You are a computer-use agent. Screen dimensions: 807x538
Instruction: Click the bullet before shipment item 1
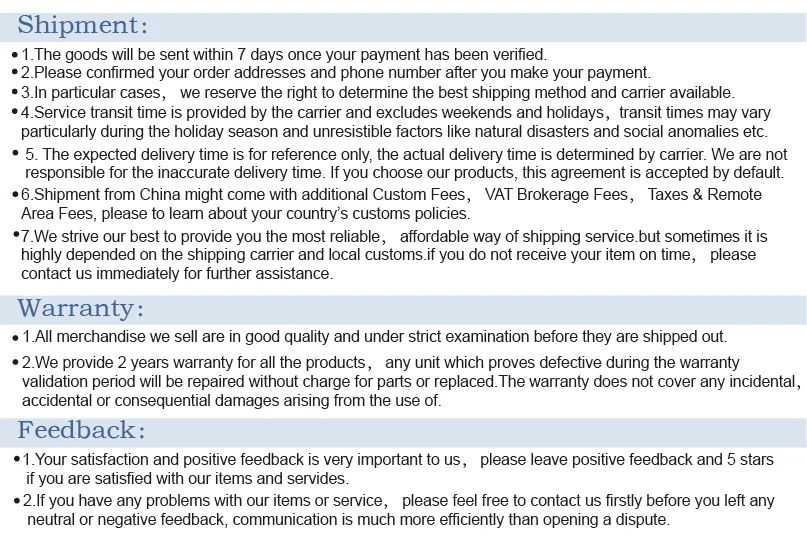[x=15, y=55]
